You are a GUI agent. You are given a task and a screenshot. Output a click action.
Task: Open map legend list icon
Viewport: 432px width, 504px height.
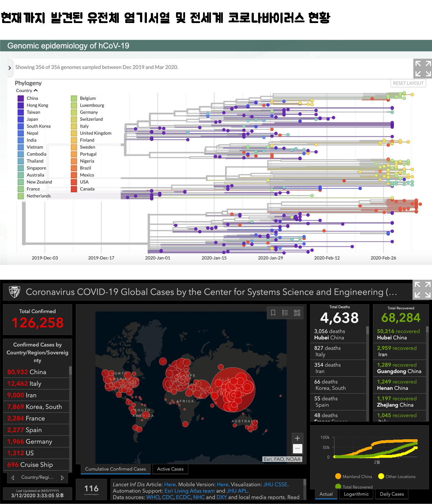[285, 313]
